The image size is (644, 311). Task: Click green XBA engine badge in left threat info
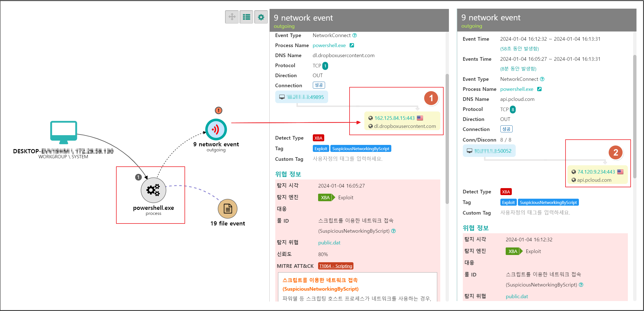[326, 198]
